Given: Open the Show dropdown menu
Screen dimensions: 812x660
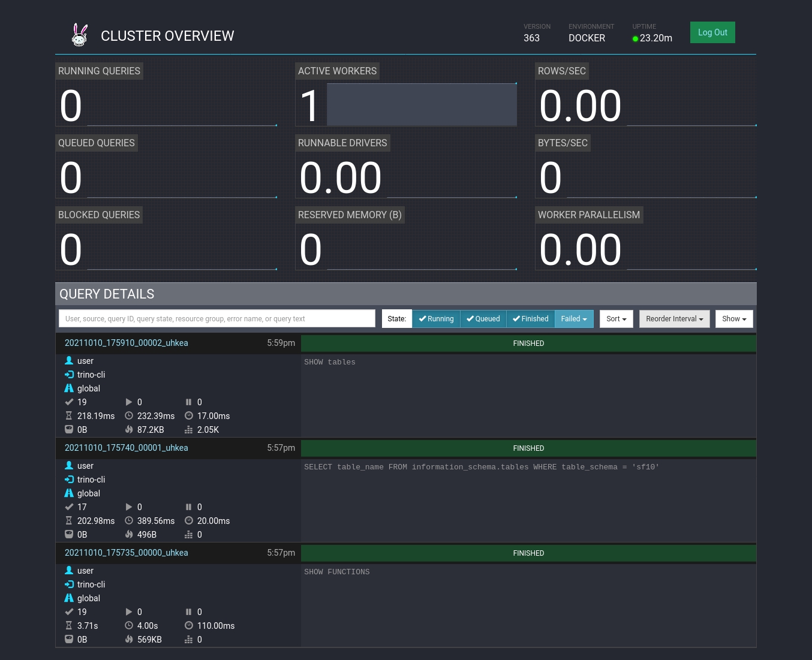Looking at the screenshot, I should 733,319.
